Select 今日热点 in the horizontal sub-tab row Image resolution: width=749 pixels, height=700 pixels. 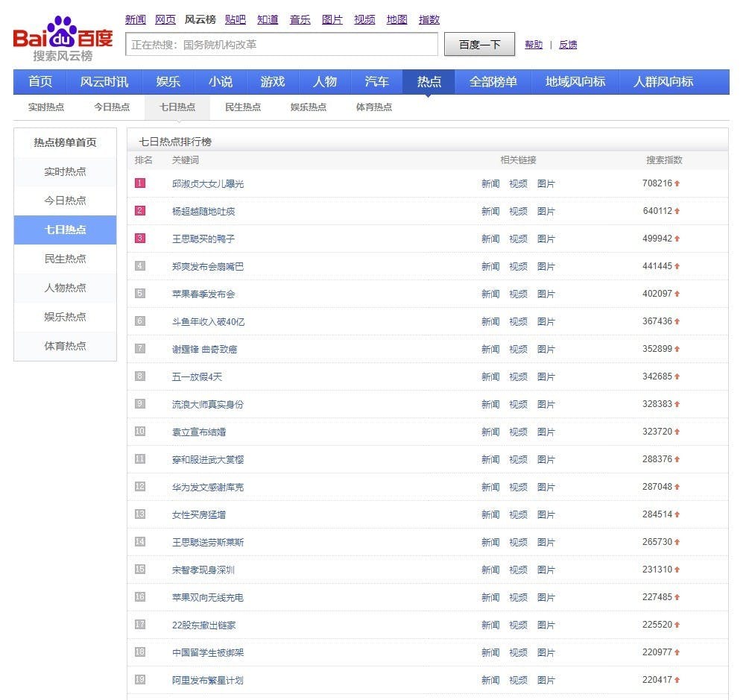pos(112,107)
